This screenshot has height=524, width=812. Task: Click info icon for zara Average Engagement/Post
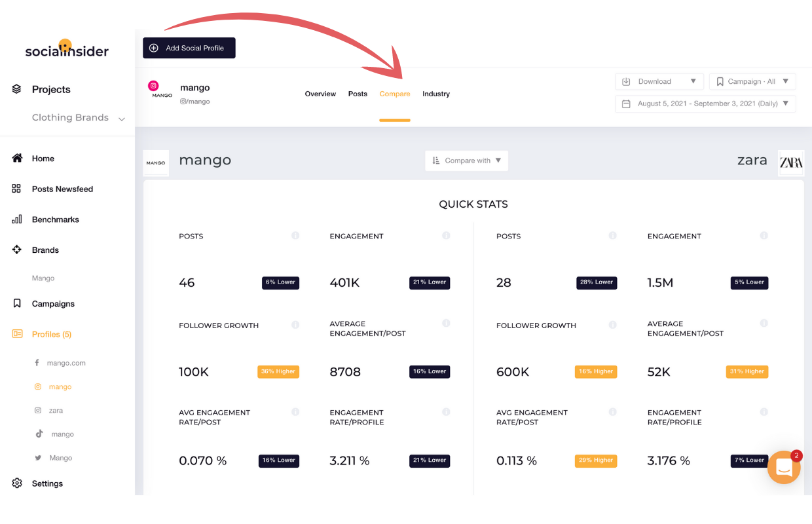click(764, 323)
